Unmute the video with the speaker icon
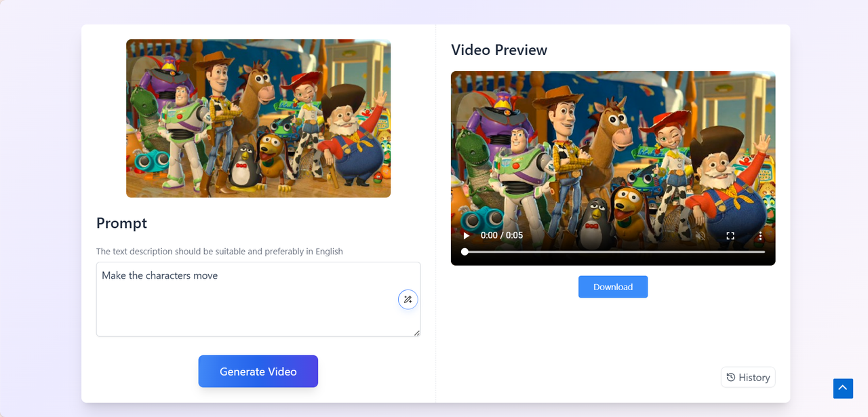This screenshot has width=868, height=417. [x=701, y=236]
